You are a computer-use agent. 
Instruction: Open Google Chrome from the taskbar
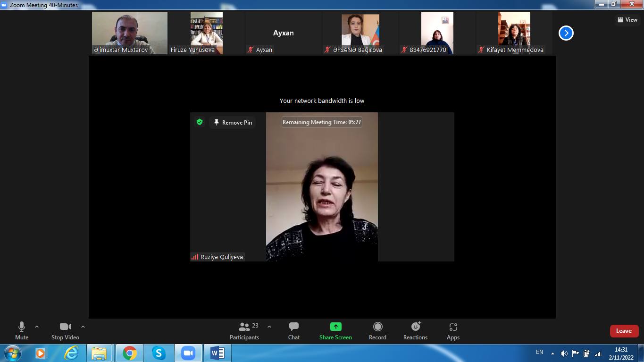129,353
